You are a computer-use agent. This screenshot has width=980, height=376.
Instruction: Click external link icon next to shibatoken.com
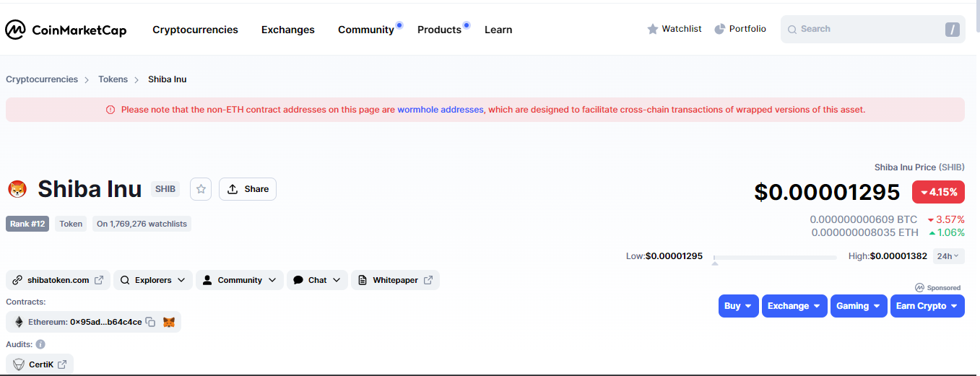click(99, 280)
